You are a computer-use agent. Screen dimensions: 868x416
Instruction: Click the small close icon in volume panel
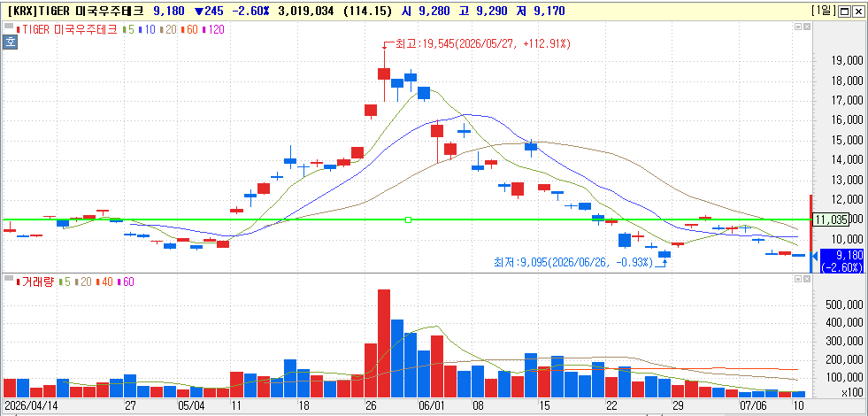pos(806,278)
